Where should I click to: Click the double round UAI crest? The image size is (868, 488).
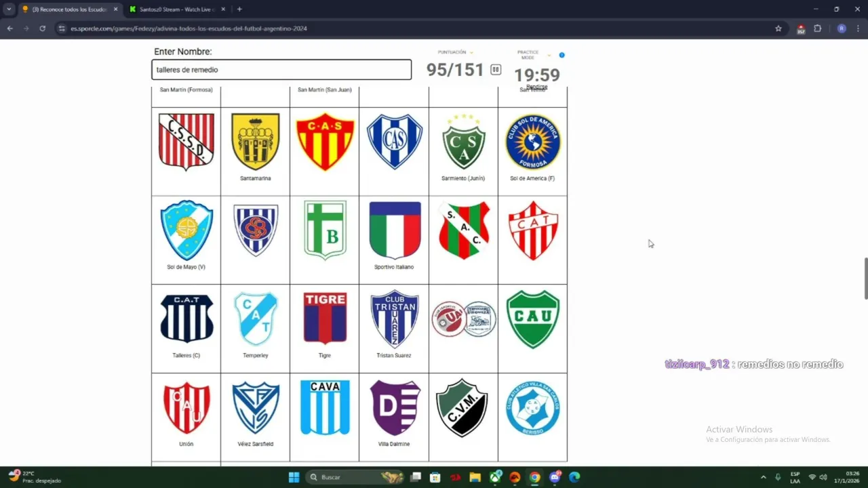464,319
